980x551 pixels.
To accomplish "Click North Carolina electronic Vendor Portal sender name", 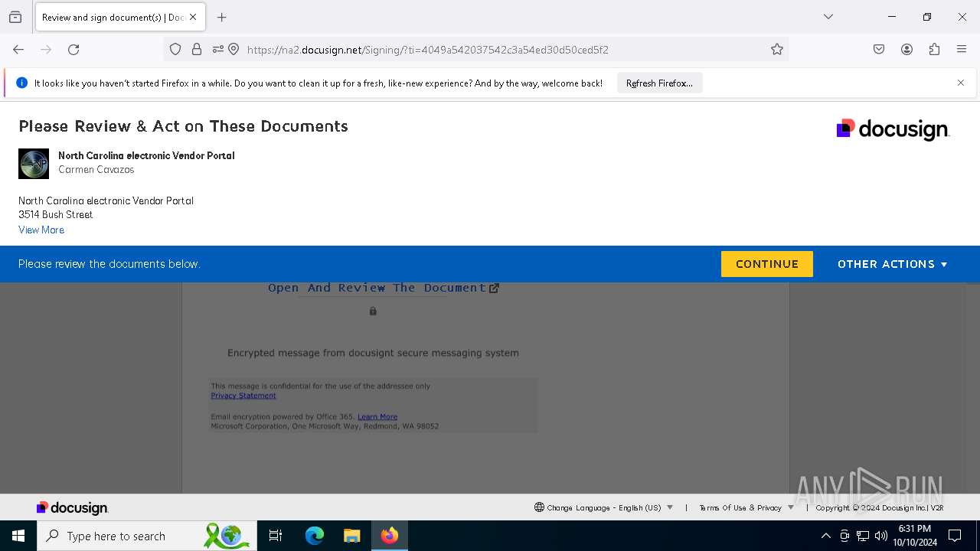I will (146, 155).
